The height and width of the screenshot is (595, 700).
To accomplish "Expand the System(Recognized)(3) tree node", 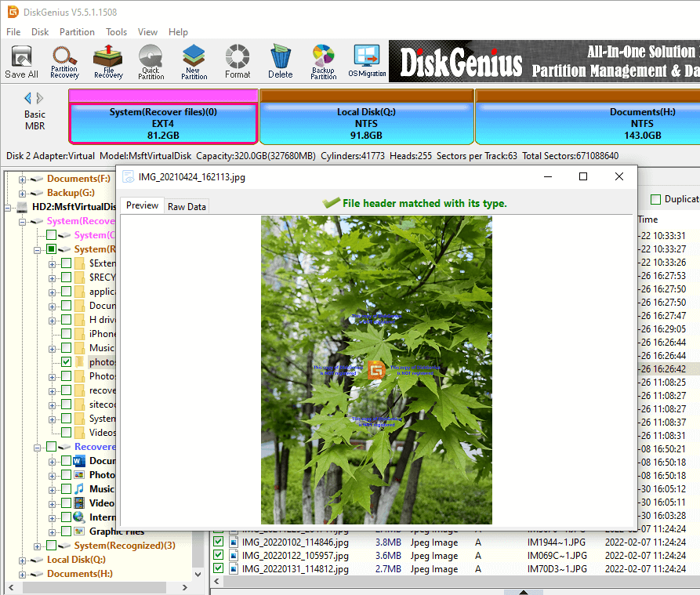I will pos(37,546).
